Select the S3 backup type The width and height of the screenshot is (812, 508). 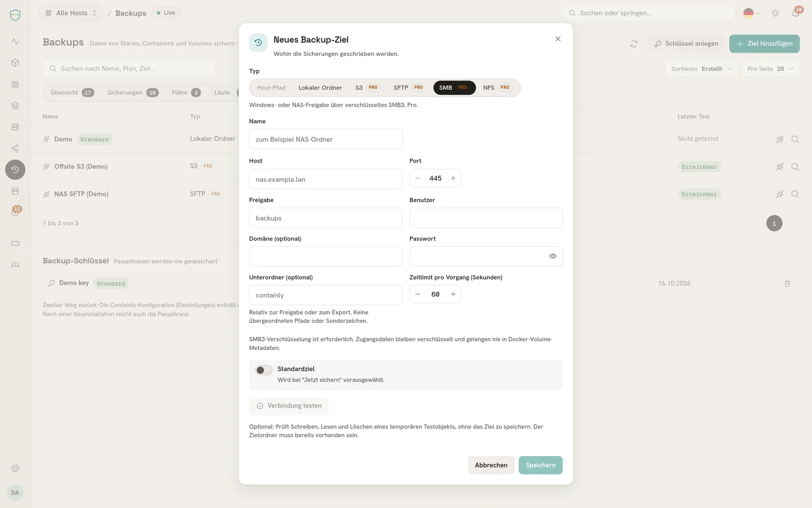(x=367, y=88)
